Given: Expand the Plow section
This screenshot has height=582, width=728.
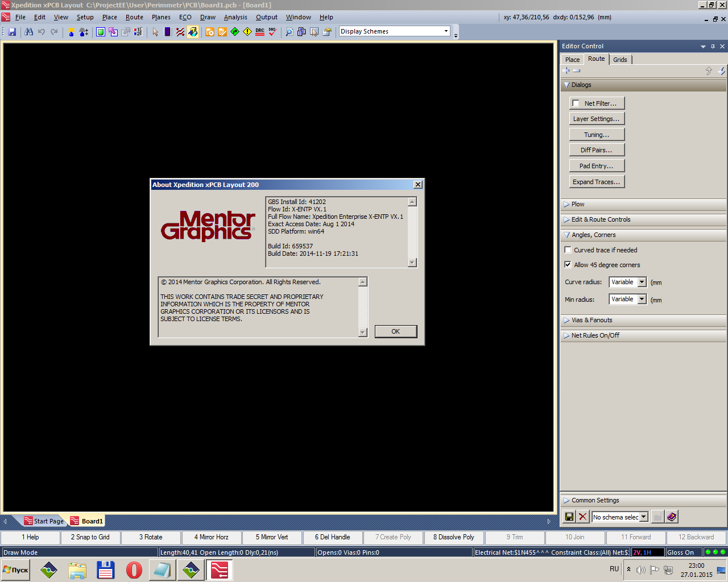Looking at the screenshot, I should pyautogui.click(x=643, y=204).
